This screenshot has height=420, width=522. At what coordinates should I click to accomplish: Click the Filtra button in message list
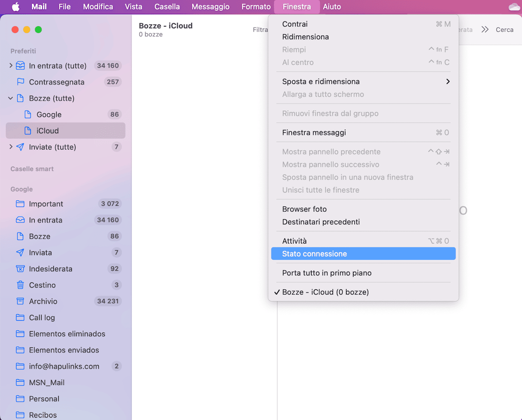[x=260, y=30]
